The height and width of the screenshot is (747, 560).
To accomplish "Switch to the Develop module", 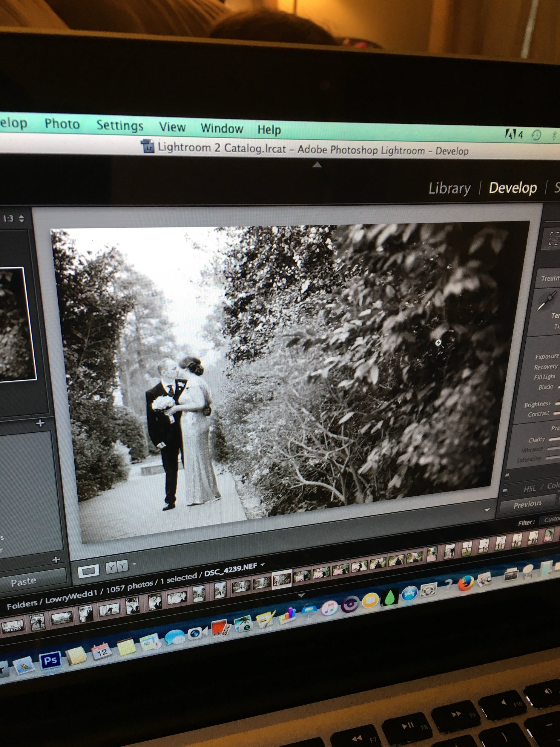I will [513, 188].
